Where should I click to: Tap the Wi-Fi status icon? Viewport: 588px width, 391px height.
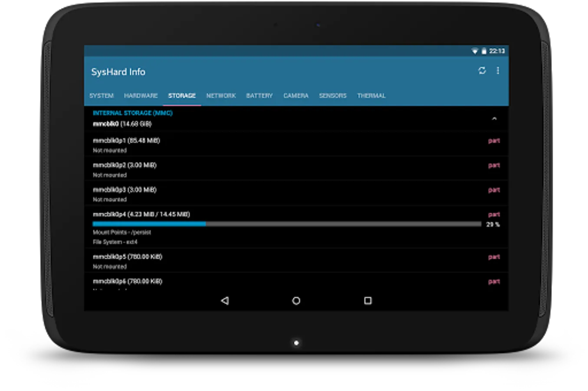click(x=475, y=51)
